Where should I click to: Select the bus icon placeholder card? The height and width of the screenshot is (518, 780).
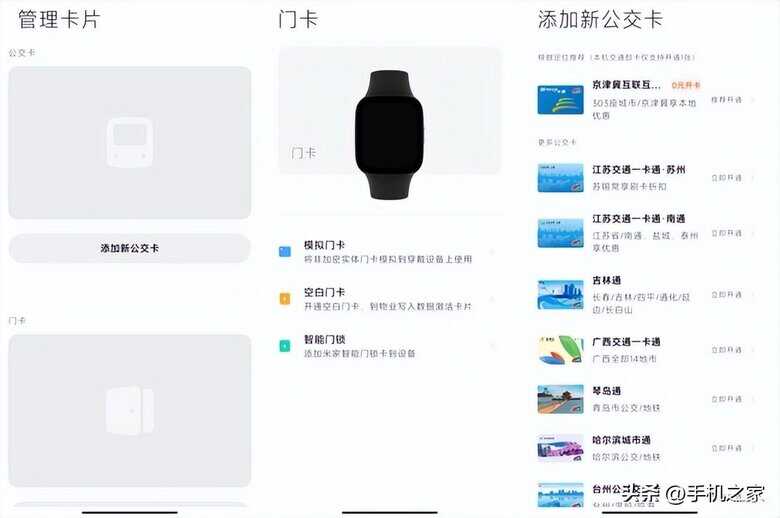pos(129,142)
